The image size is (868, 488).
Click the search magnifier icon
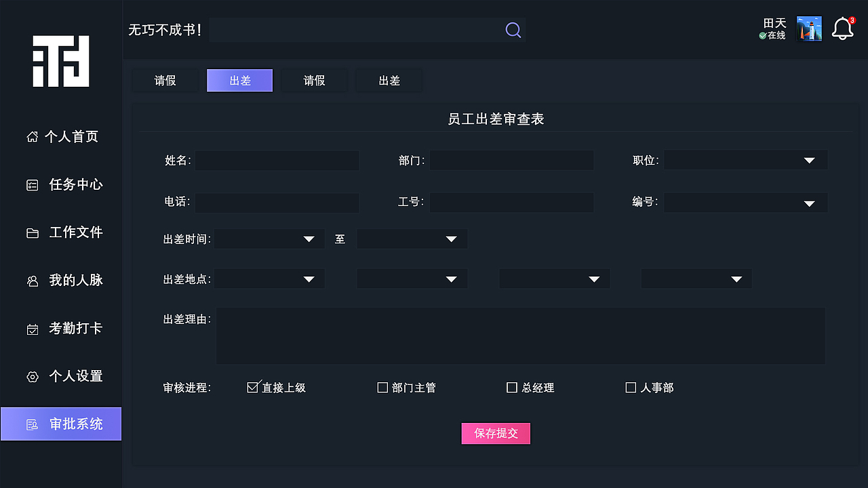point(513,30)
